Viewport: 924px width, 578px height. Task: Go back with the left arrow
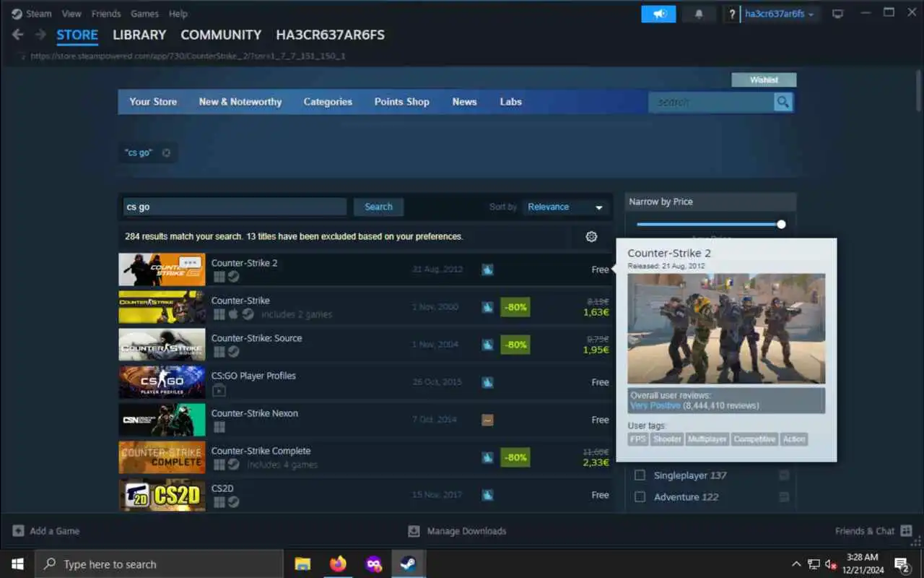(18, 35)
